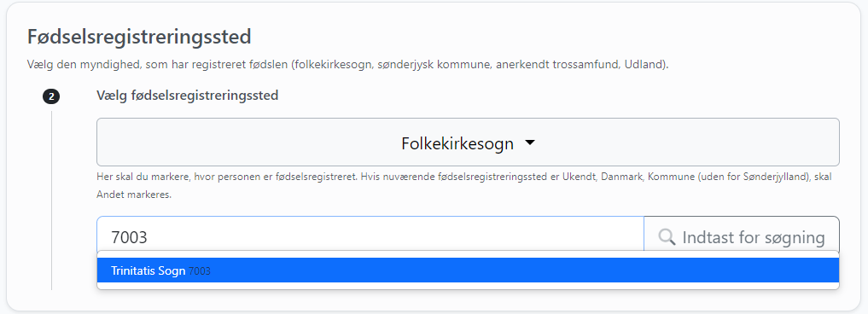Click the Indtast for søgning label
The width and height of the screenshot is (868, 314).
point(754,237)
